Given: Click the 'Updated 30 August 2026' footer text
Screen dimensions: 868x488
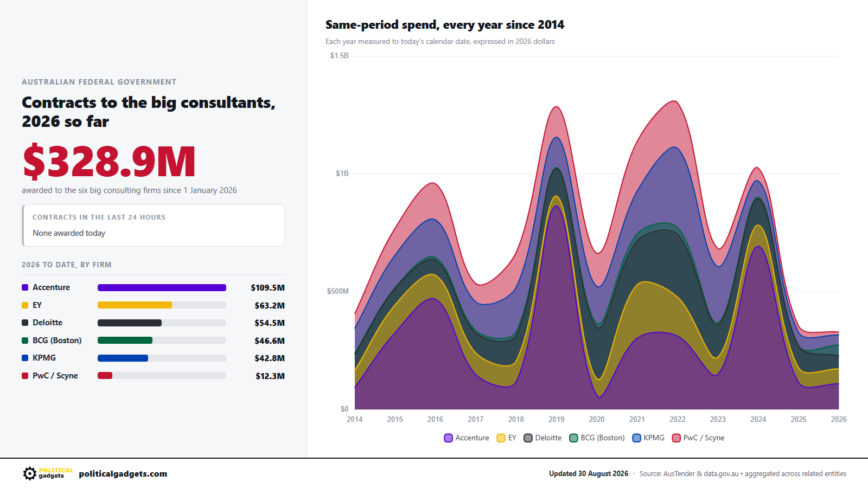Looking at the screenshot, I should [589, 474].
